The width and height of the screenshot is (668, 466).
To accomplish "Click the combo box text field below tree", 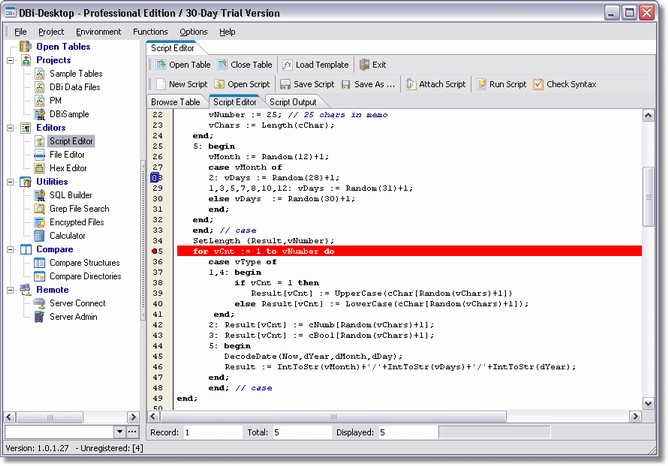I will (59, 432).
